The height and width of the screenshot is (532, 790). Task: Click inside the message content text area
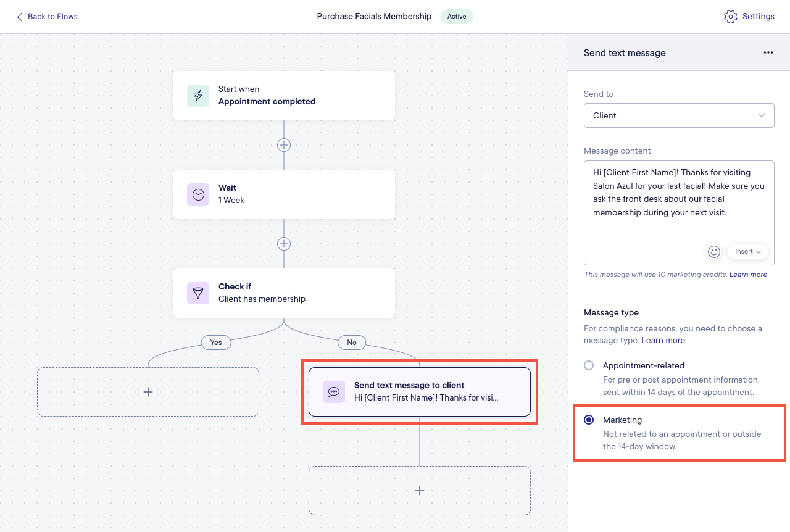pos(679,204)
